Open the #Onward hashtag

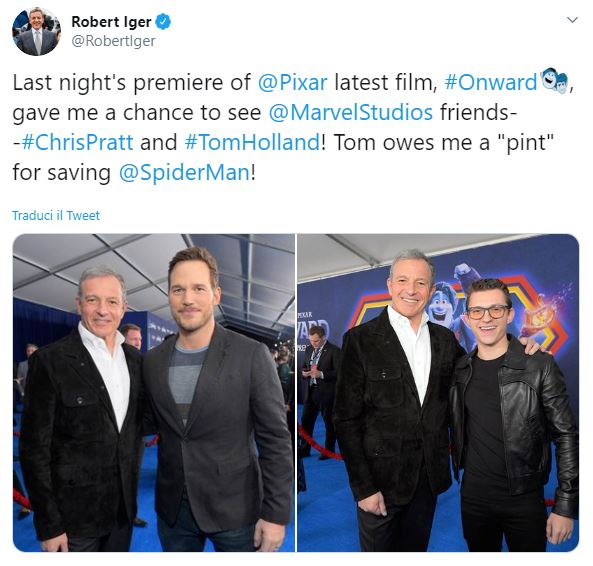491,82
